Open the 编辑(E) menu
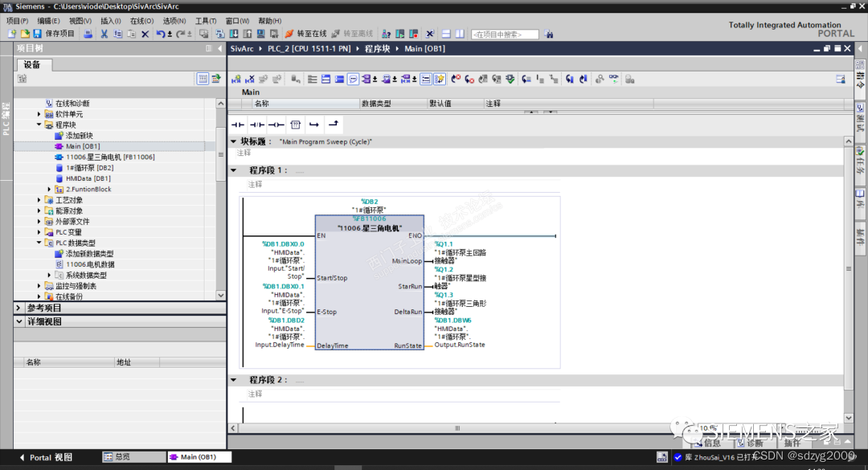Viewport: 868px width, 470px height. pyautogui.click(x=48, y=20)
